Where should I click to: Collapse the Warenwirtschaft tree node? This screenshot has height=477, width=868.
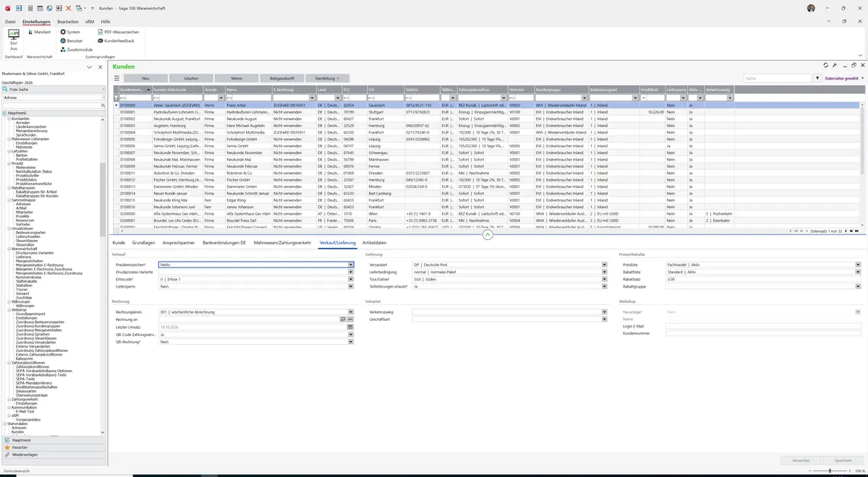coord(9,249)
